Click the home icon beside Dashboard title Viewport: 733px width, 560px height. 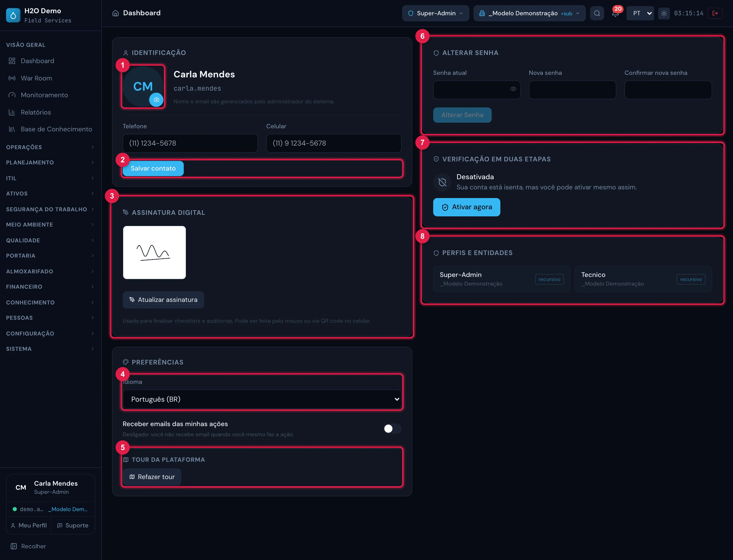(x=115, y=13)
